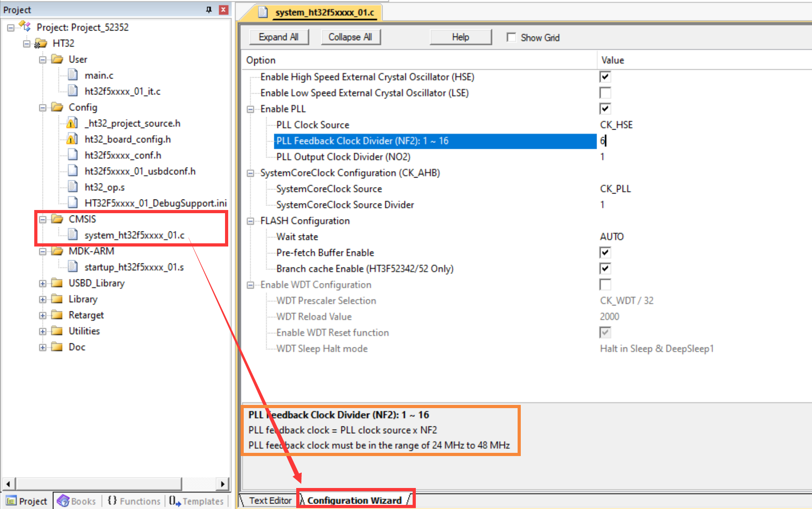Image resolution: width=812 pixels, height=509 pixels.
Task: Expand the Library folder in tree
Action: click(42, 299)
